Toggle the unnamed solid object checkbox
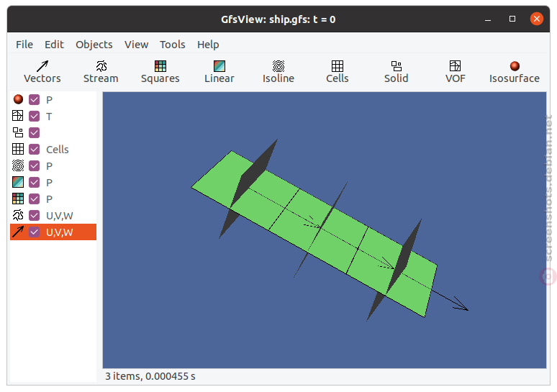Viewport: 557px width, 392px height. coord(34,132)
